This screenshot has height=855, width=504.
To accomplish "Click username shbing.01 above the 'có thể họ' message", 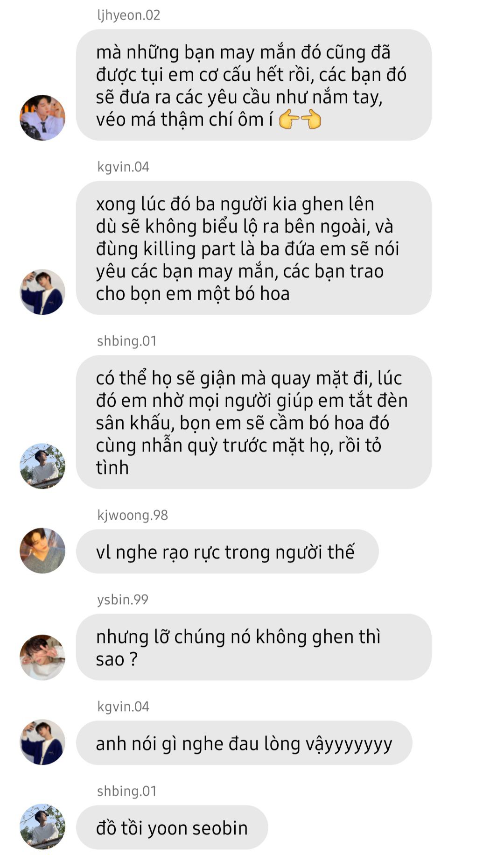I will click(x=126, y=341).
